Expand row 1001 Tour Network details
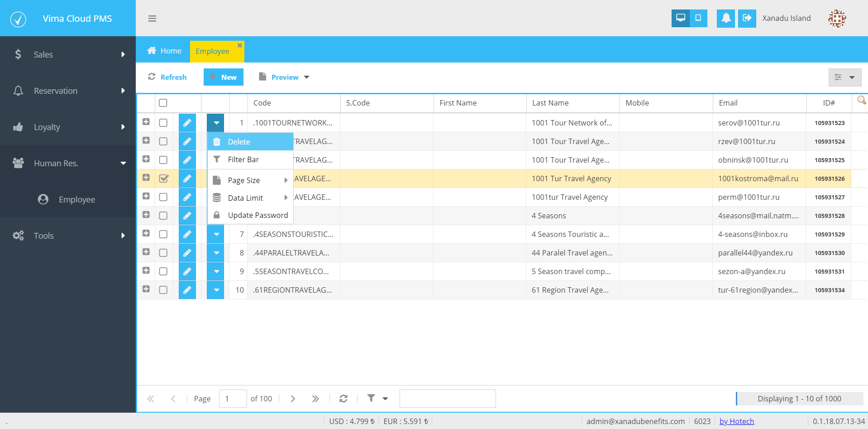This screenshot has width=868, height=429. click(146, 122)
